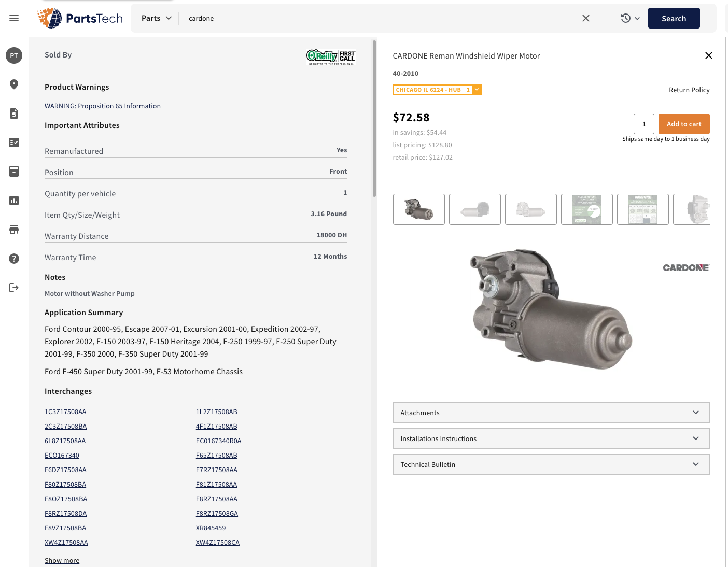The image size is (728, 567).
Task: Click the logout sidebar icon
Action: point(14,288)
